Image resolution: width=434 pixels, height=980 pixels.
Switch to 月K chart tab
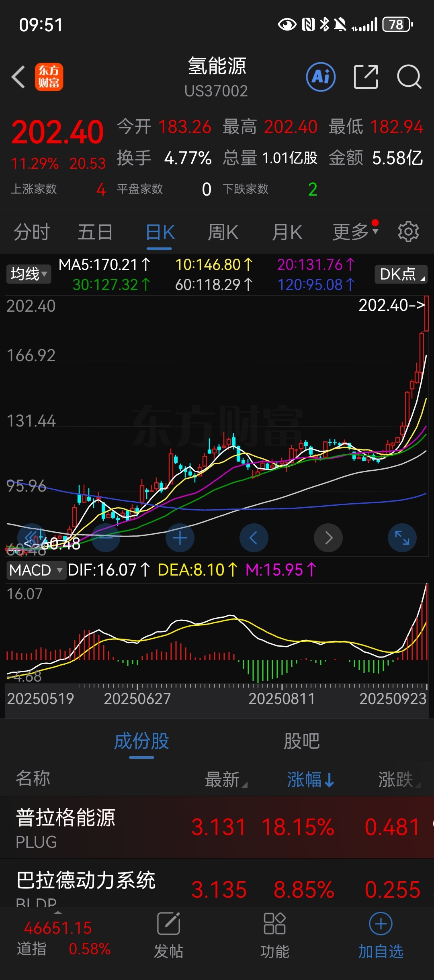287,232
